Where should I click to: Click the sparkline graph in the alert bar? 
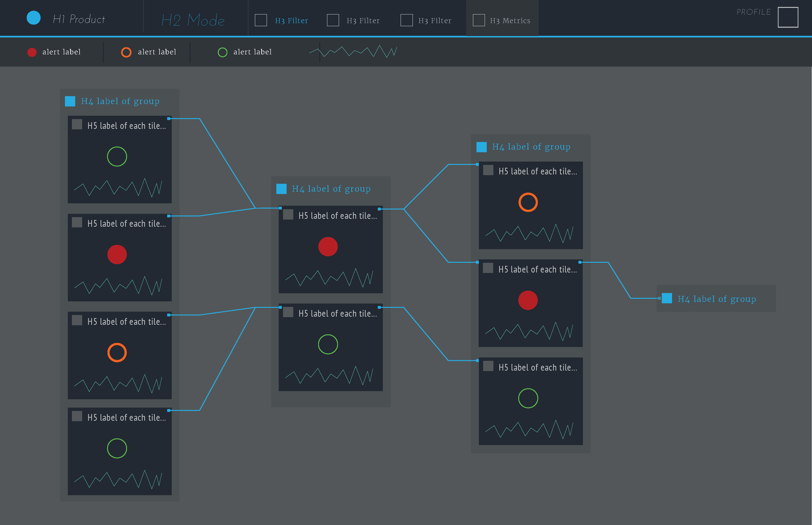point(353,52)
